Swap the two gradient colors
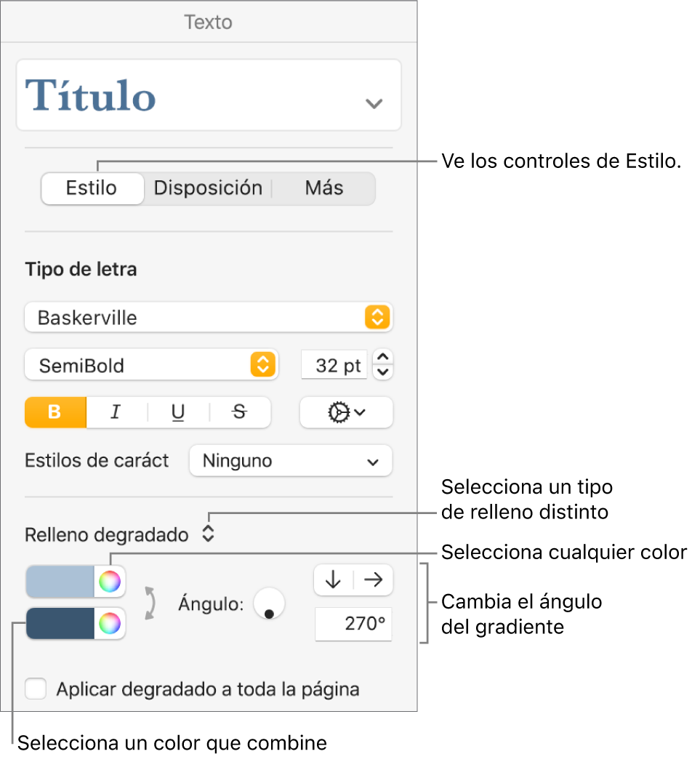This screenshot has height=762, width=700. [150, 603]
